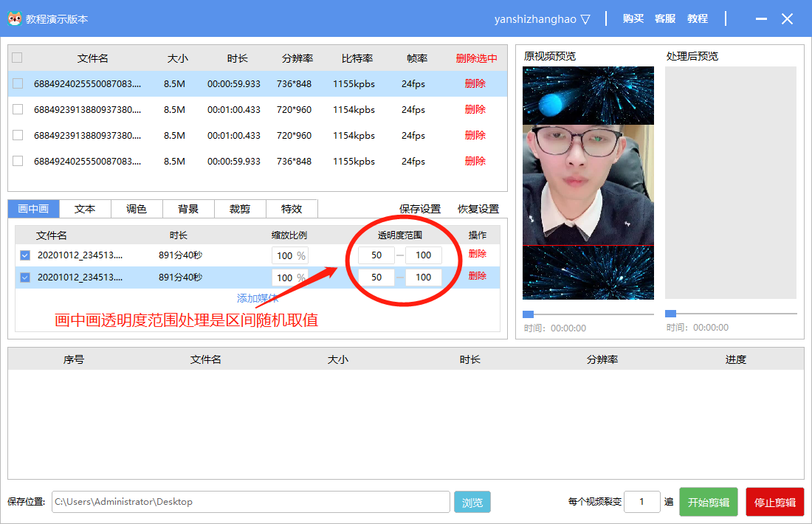Screen dimensions: 812x524
Task: Toggle the select-all checkbox in file list header
Action: click(17, 58)
